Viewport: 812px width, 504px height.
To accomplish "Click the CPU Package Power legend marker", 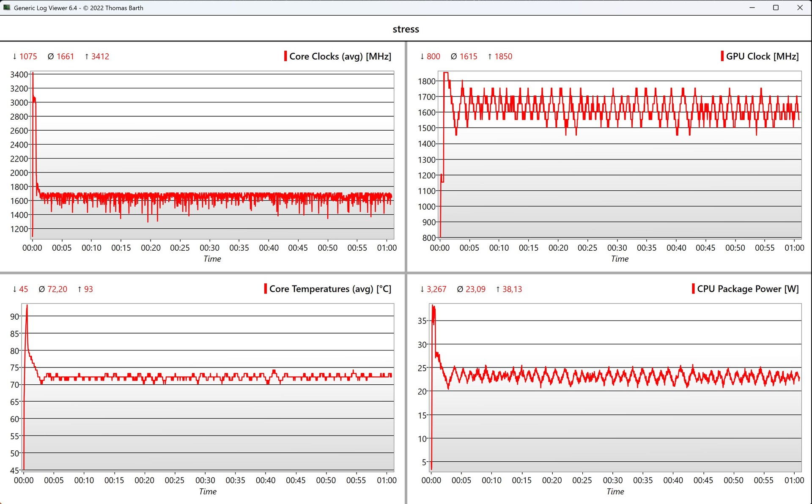I will click(693, 289).
